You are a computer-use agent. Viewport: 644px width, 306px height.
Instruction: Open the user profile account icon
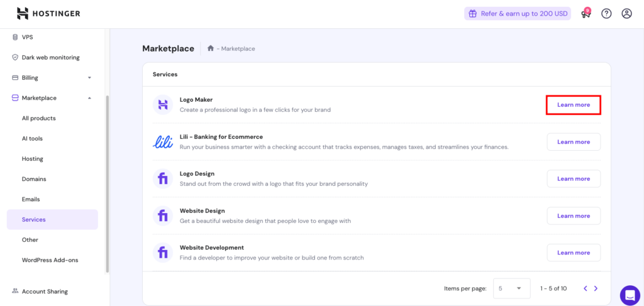pyautogui.click(x=626, y=14)
